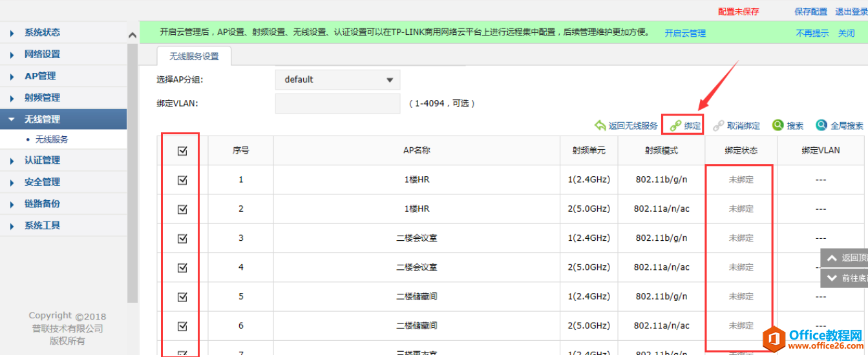The width and height of the screenshot is (868, 357).
Task: Click the 开启云管理 link
Action: pyautogui.click(x=685, y=33)
